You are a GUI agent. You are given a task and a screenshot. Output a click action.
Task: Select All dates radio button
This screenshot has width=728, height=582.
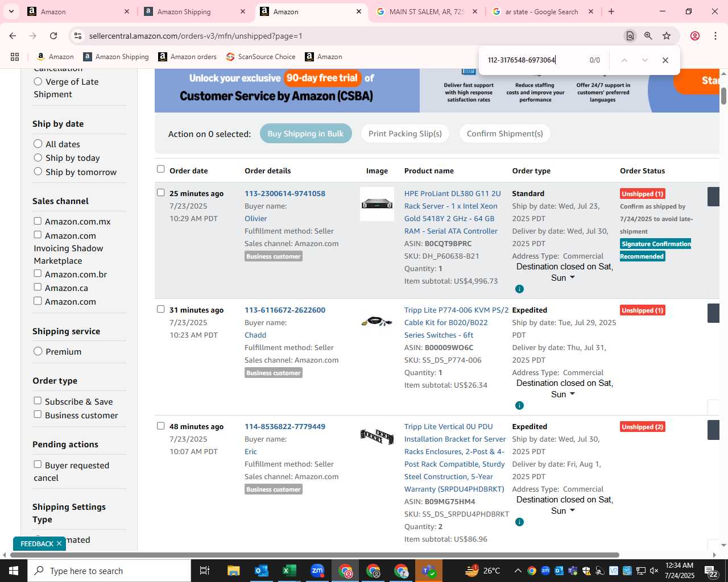coord(38,144)
